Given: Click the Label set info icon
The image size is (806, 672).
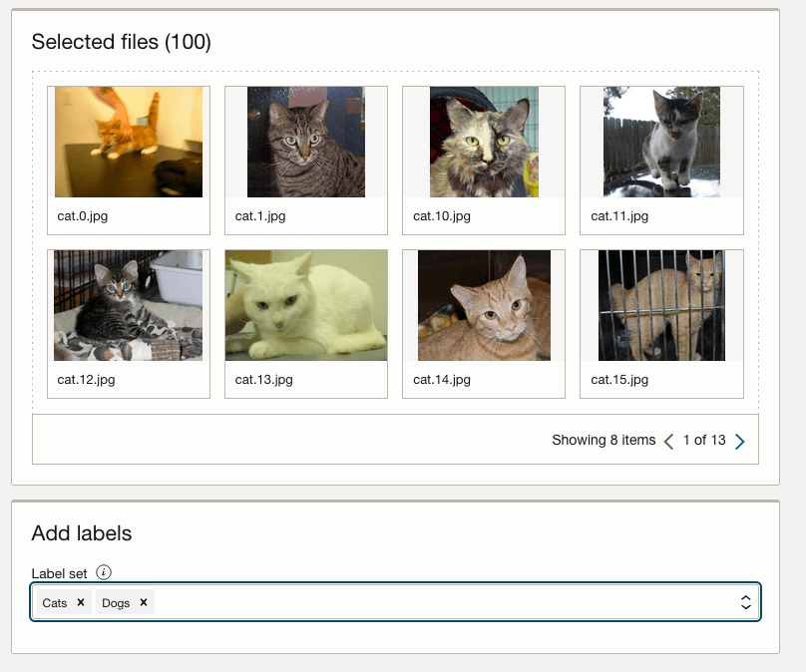Looking at the screenshot, I should (x=104, y=572).
